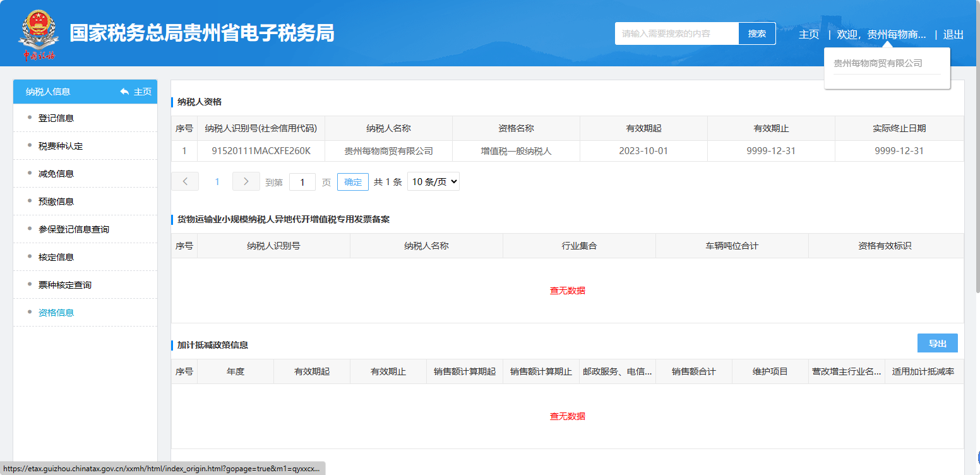Viewport: 980px width, 475px height.
Task: Select 贵州每物商贸有限公司 in account popup
Action: (x=878, y=63)
